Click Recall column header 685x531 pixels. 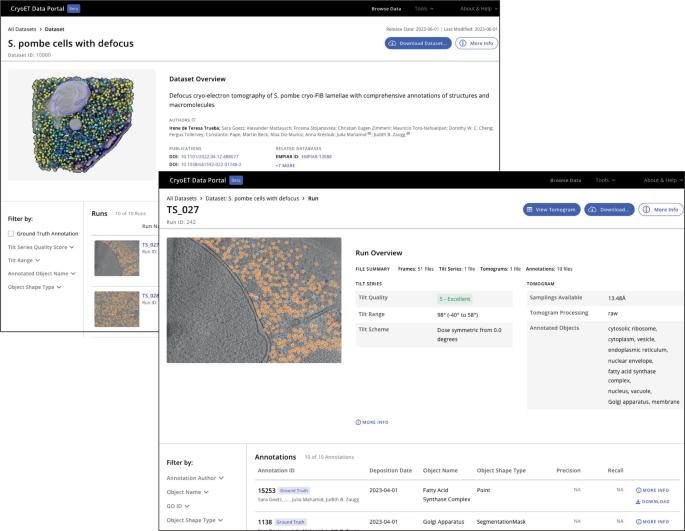(x=615, y=471)
